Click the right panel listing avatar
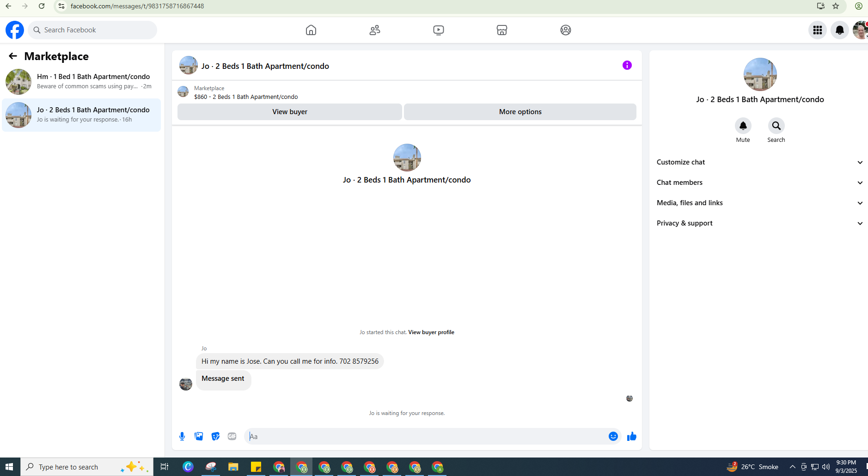The image size is (868, 476). (x=760, y=74)
